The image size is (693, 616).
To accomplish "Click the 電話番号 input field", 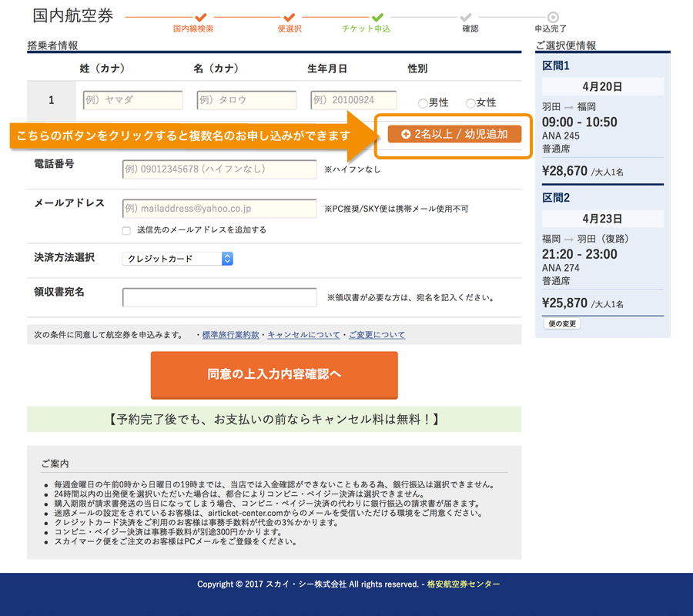I will click(x=219, y=169).
